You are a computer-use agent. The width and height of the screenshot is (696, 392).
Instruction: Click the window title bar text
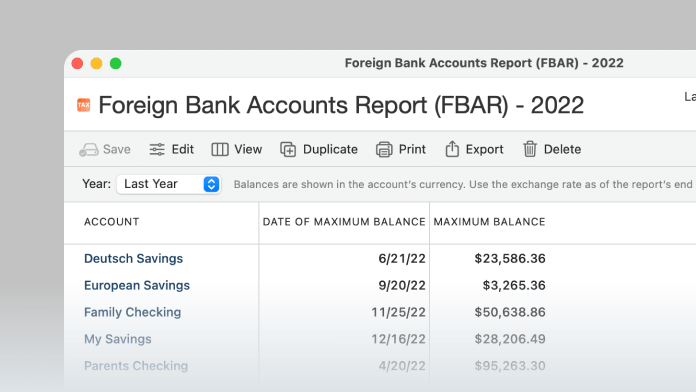coord(484,63)
